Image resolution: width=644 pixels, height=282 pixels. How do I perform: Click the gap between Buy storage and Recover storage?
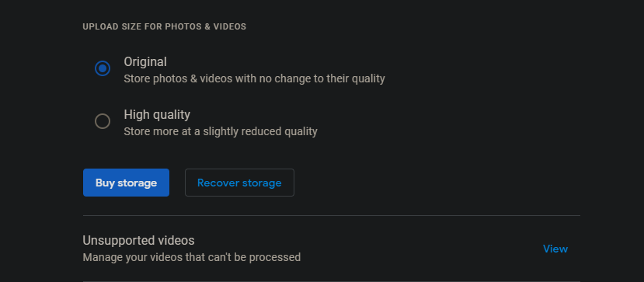point(177,183)
